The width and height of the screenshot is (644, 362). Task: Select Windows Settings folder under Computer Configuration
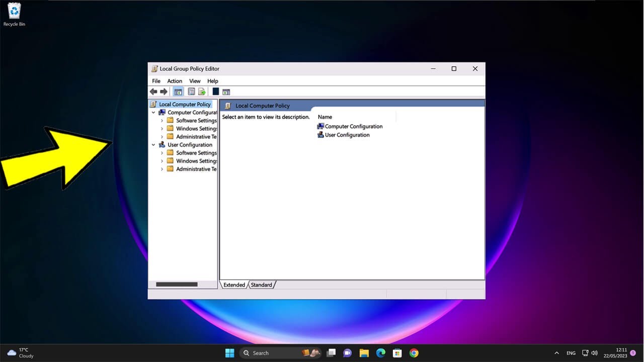coord(196,129)
